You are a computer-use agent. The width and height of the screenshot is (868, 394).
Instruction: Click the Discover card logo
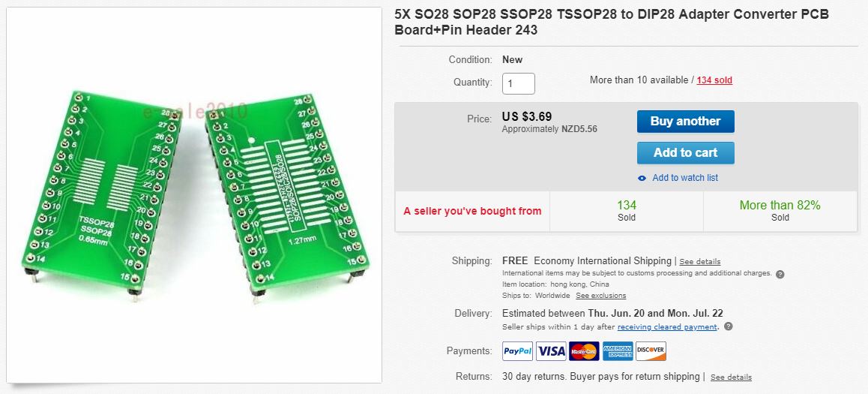(x=651, y=350)
